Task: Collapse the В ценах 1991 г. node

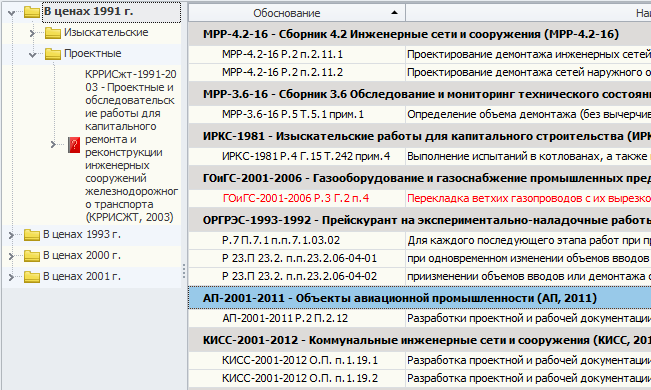Action: point(12,13)
